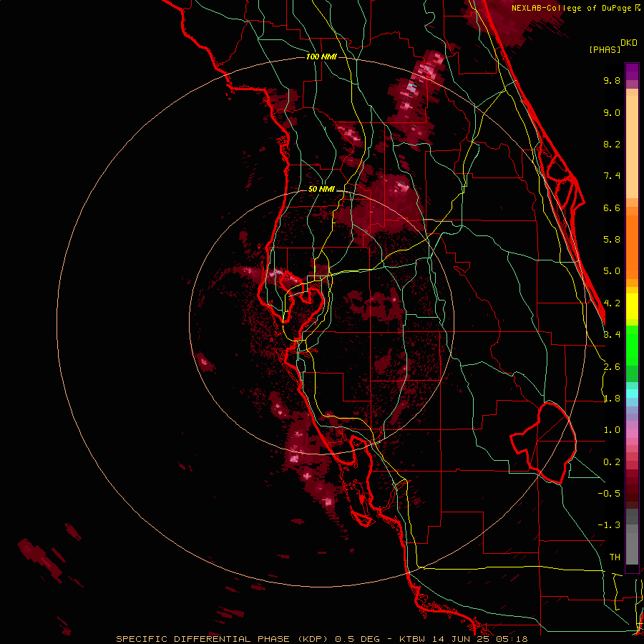
Task: Click the 1.8 value on the color scale
Action: point(612,399)
